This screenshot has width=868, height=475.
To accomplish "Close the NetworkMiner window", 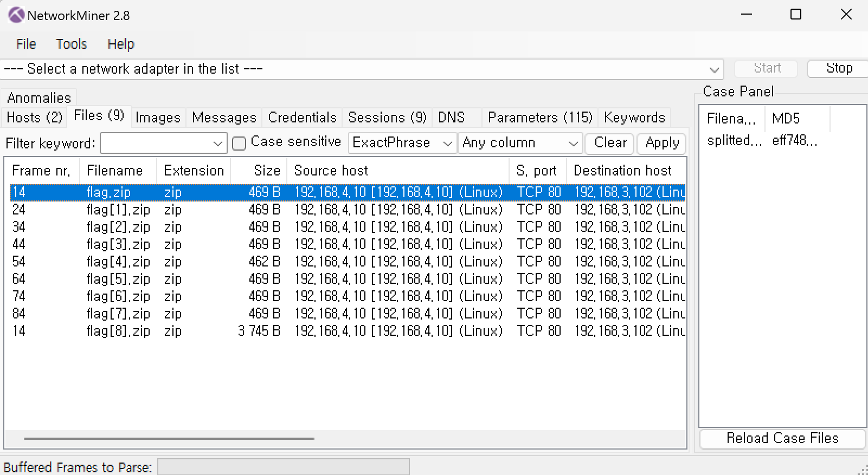I will click(x=846, y=15).
